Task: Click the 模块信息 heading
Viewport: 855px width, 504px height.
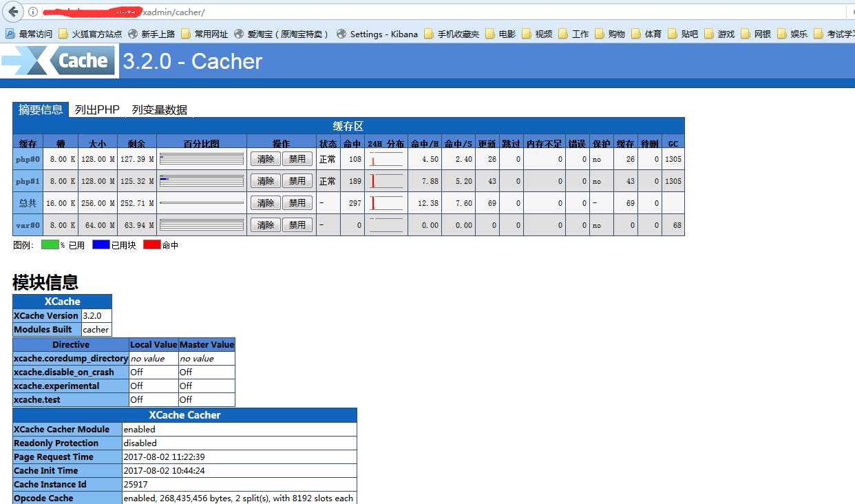Action: [45, 282]
